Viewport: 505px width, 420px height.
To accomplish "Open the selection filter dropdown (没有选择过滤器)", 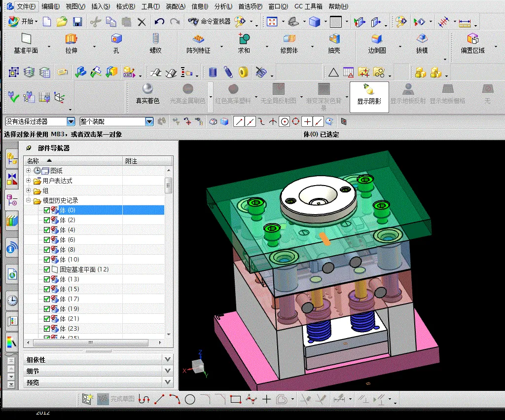I will [x=71, y=121].
